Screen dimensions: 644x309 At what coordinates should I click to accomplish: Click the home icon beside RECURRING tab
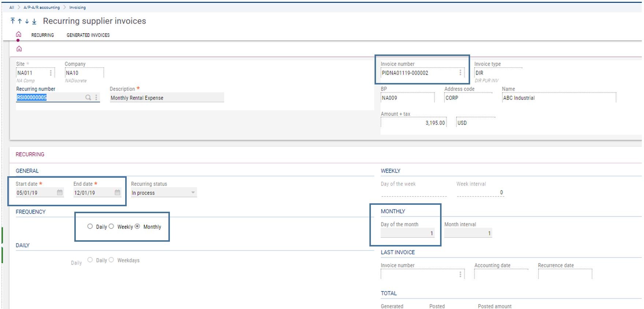(x=18, y=34)
